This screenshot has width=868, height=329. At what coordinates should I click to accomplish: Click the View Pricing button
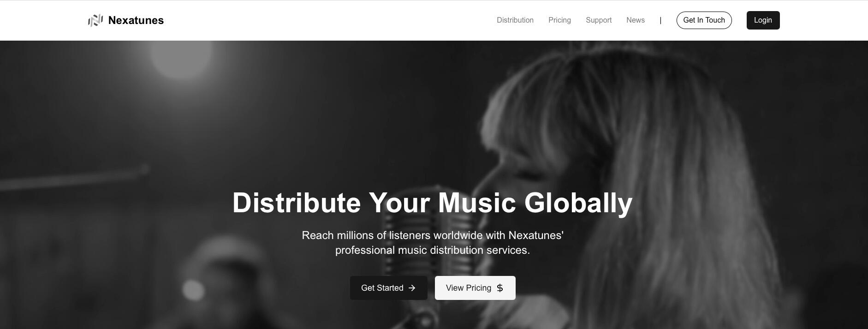click(x=475, y=288)
